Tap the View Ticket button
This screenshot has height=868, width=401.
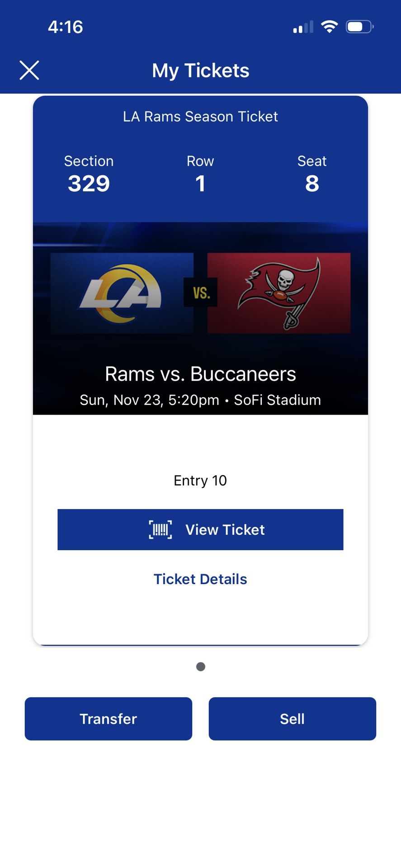(200, 529)
